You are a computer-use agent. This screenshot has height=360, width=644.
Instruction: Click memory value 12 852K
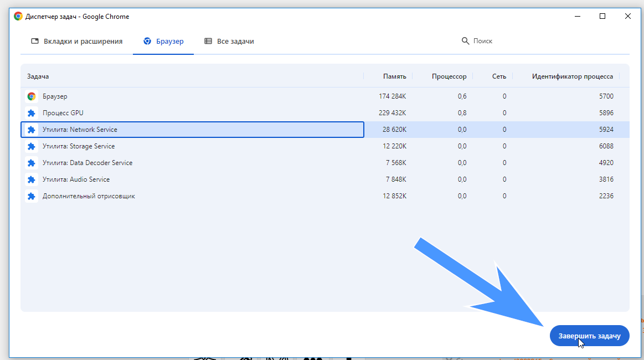point(394,196)
